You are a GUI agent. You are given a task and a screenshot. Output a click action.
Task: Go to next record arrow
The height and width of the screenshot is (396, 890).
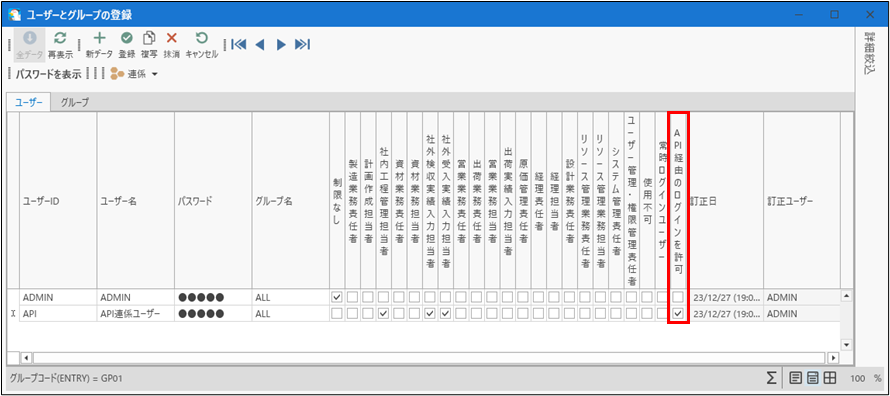point(280,45)
